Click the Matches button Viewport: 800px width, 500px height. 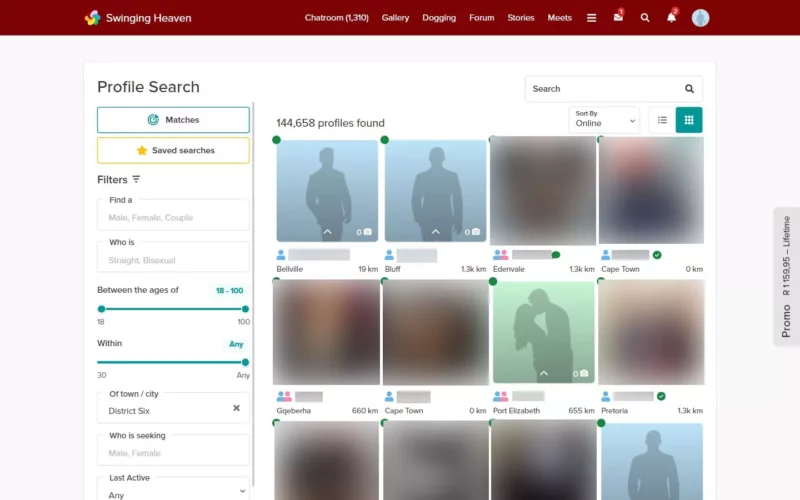coord(173,120)
